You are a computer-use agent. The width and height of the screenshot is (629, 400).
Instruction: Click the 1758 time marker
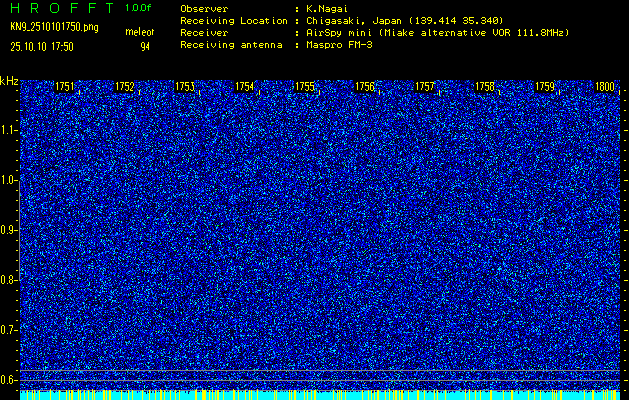click(484, 87)
